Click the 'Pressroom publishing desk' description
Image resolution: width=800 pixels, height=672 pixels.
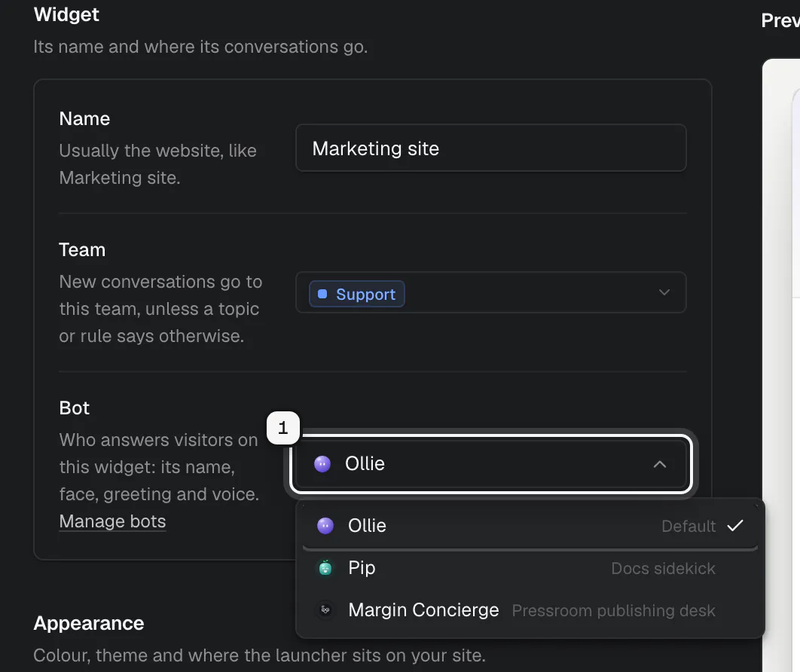pos(614,611)
